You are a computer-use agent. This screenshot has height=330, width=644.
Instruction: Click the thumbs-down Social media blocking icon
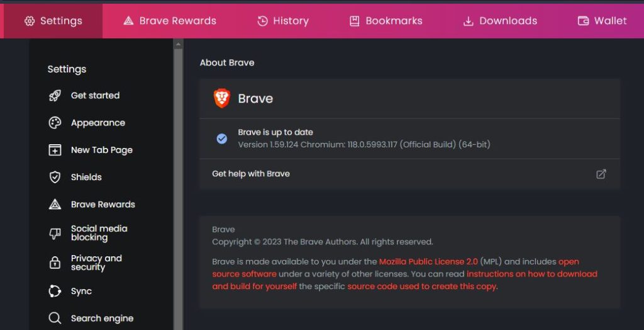tap(55, 234)
